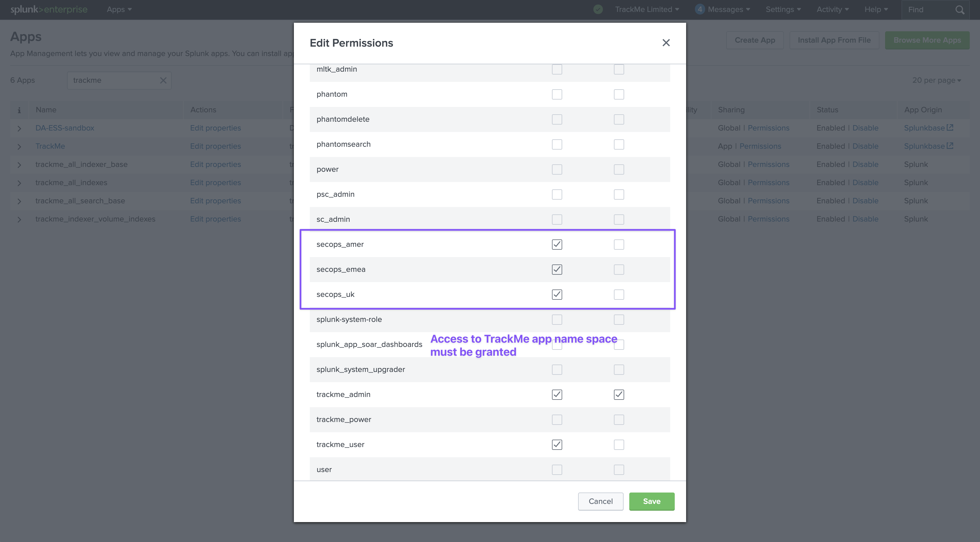980x542 pixels.
Task: Expand the DA-ESS-sandbox app row
Action: coord(19,128)
